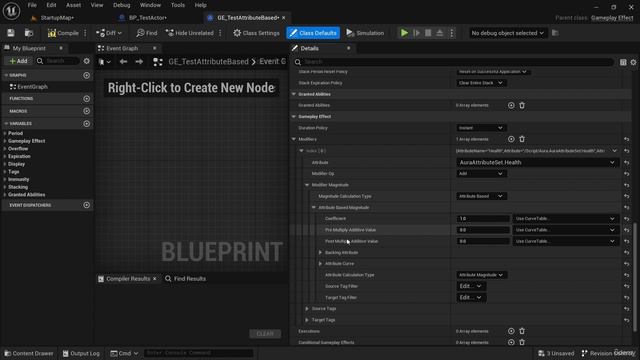Open the No debug object selected dropdown
Image resolution: width=640 pixels, height=360 pixels.
[x=507, y=33]
